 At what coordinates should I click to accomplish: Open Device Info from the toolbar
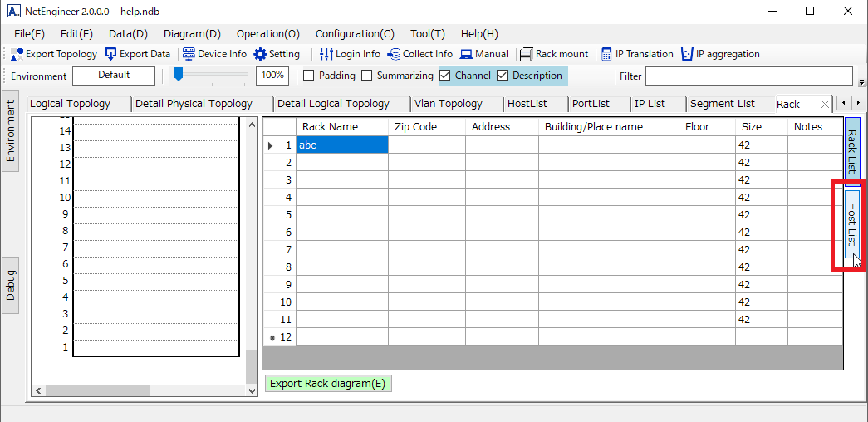[x=189, y=54]
